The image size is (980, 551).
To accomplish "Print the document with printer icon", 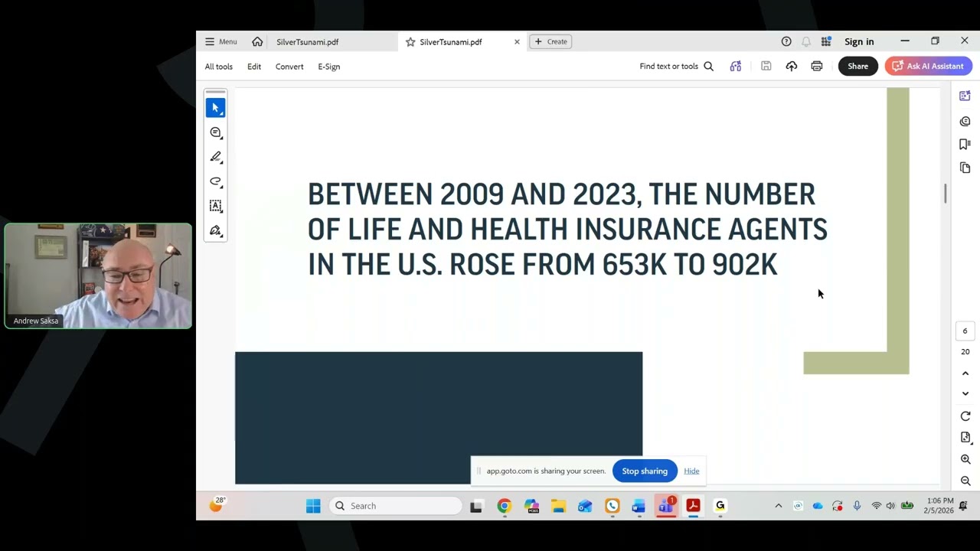I will [x=817, y=67].
